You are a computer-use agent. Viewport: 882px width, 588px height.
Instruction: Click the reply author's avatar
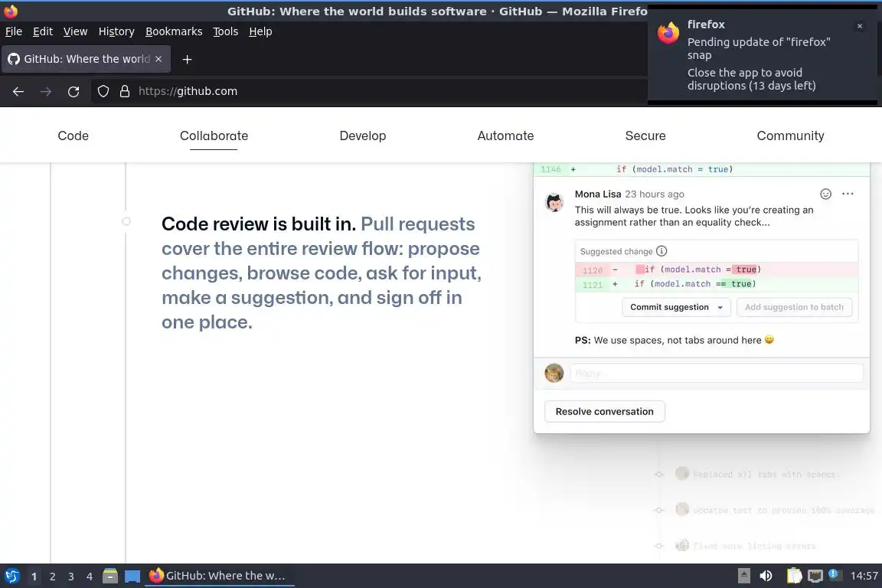554,373
